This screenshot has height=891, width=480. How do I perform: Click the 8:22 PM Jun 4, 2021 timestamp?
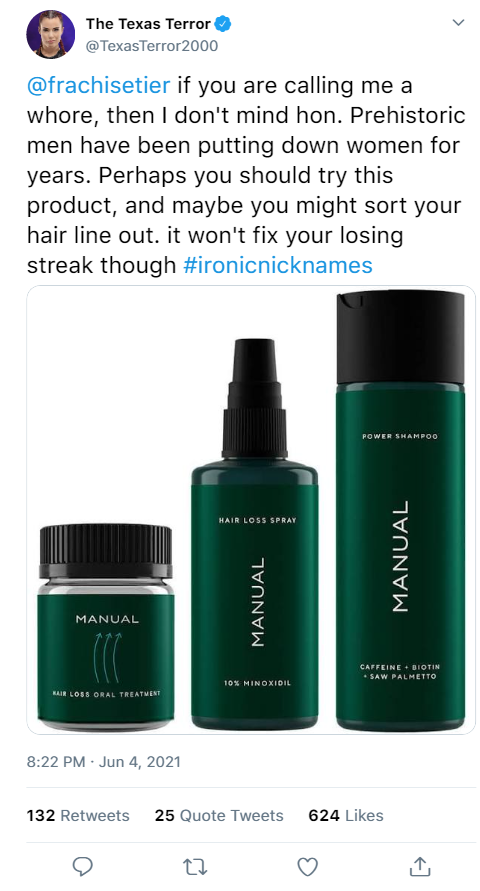103,761
